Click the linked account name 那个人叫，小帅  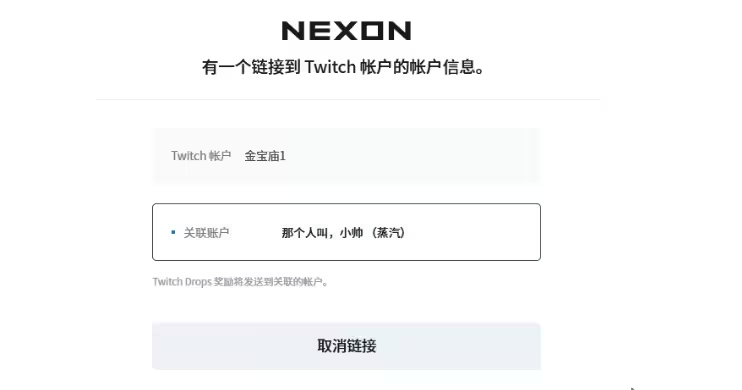click(x=322, y=232)
